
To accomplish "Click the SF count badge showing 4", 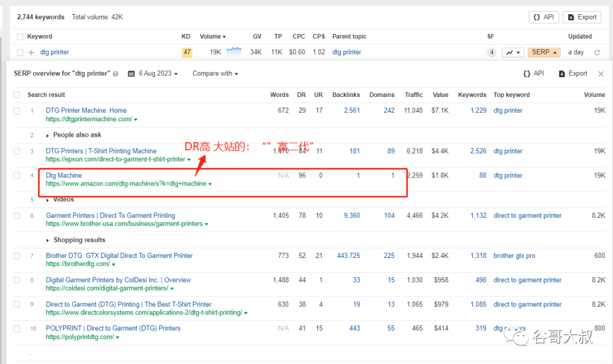I will pos(492,52).
